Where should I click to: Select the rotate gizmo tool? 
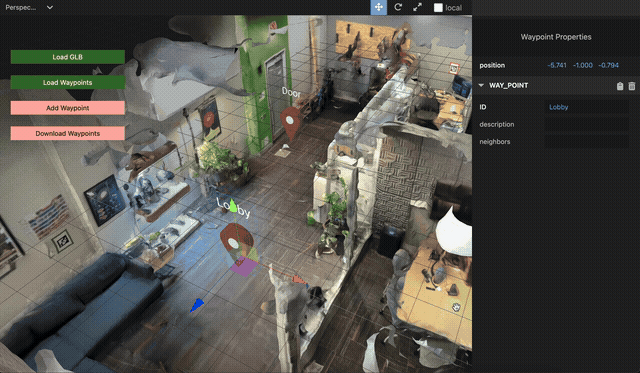coord(398,7)
